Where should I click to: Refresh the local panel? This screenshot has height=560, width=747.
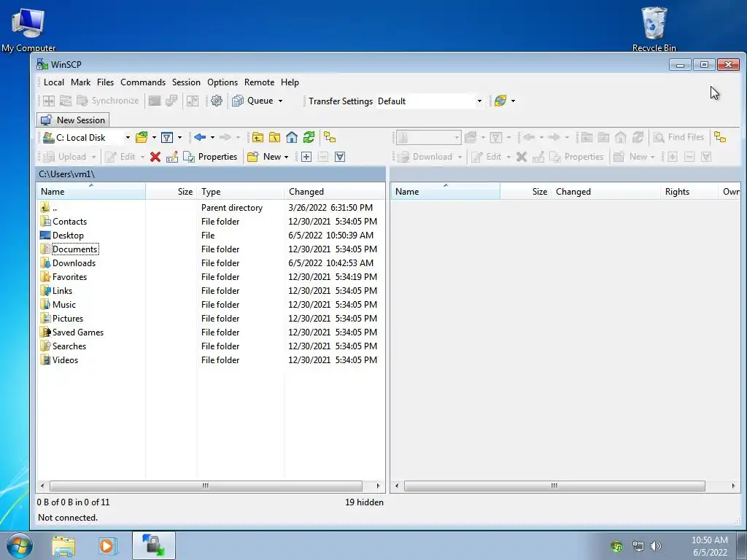click(309, 138)
